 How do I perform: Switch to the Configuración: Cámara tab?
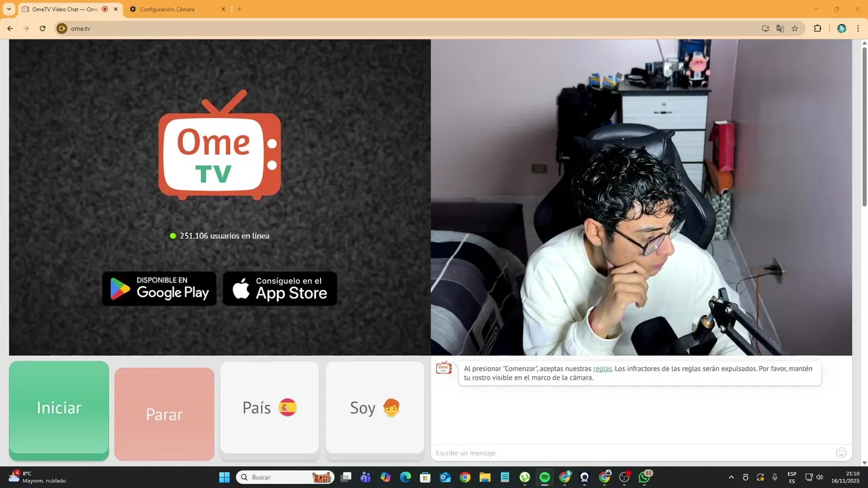pos(178,9)
